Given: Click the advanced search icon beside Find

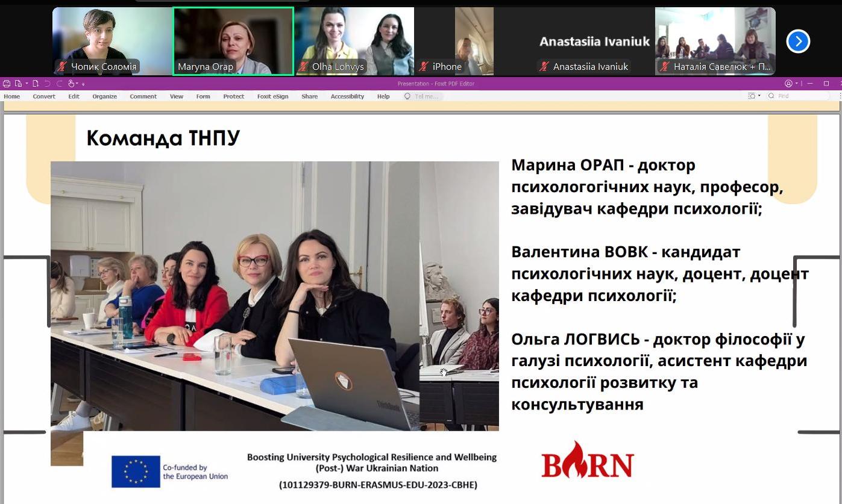Looking at the screenshot, I should click(x=752, y=96).
